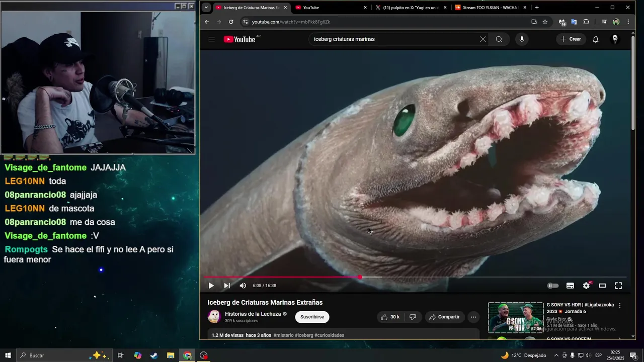
Task: Open the taskbar notification center
Action: [633, 355]
